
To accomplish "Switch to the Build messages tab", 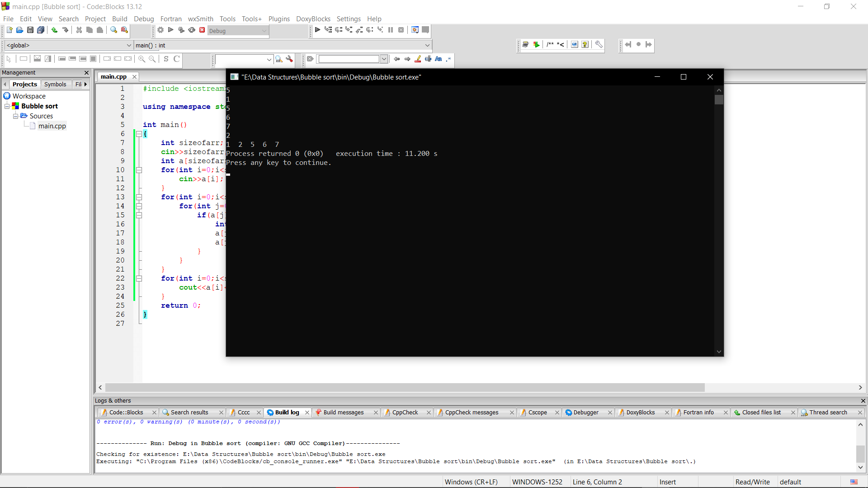I will [343, 412].
